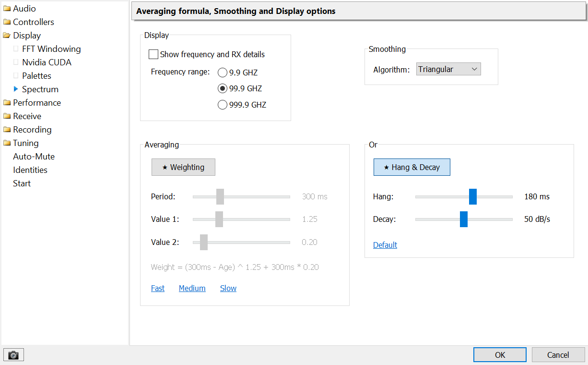Click the Cancel button
The height and width of the screenshot is (365, 588).
[x=558, y=355]
